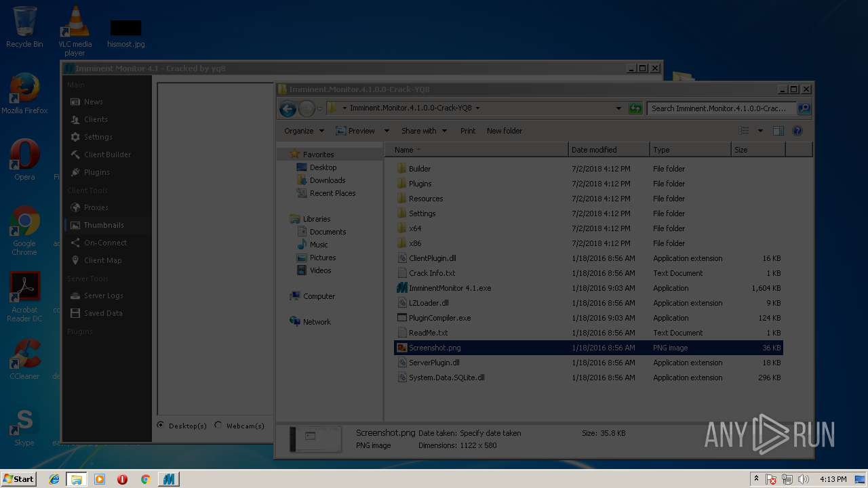868x488 pixels.
Task: Open Pictures library
Action: [323, 258]
